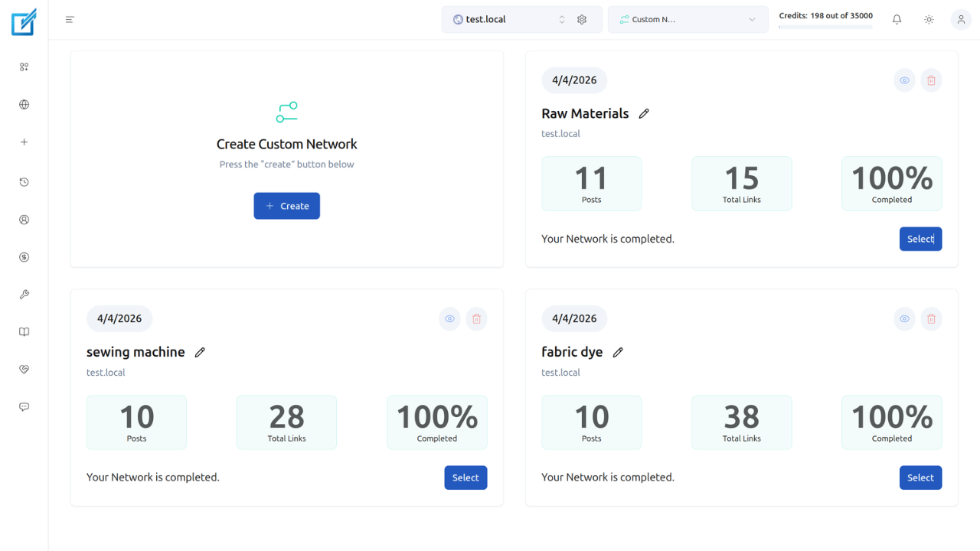Click the dollar billing icon in sidebar
The width and height of the screenshot is (980, 551).
point(24,257)
